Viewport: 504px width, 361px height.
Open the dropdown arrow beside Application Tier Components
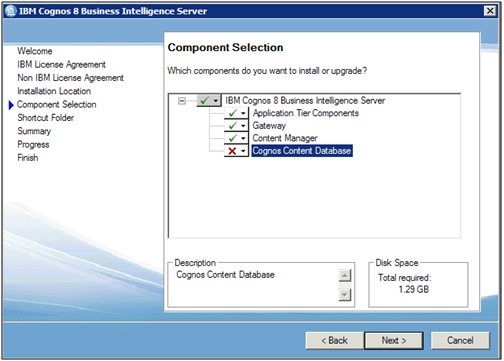(x=243, y=113)
